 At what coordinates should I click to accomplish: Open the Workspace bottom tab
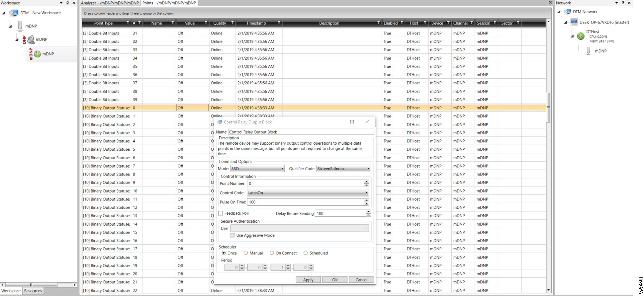(x=11, y=291)
